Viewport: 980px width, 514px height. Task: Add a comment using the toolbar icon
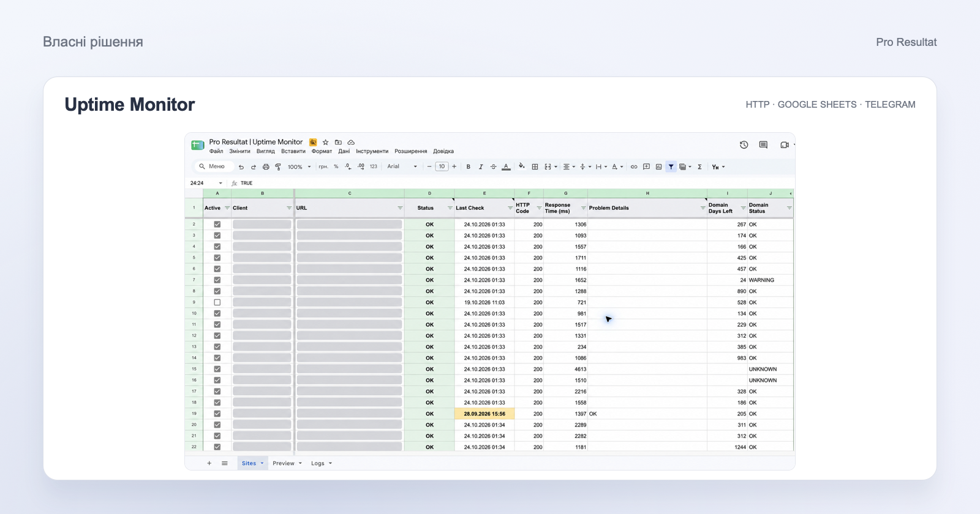[646, 167]
